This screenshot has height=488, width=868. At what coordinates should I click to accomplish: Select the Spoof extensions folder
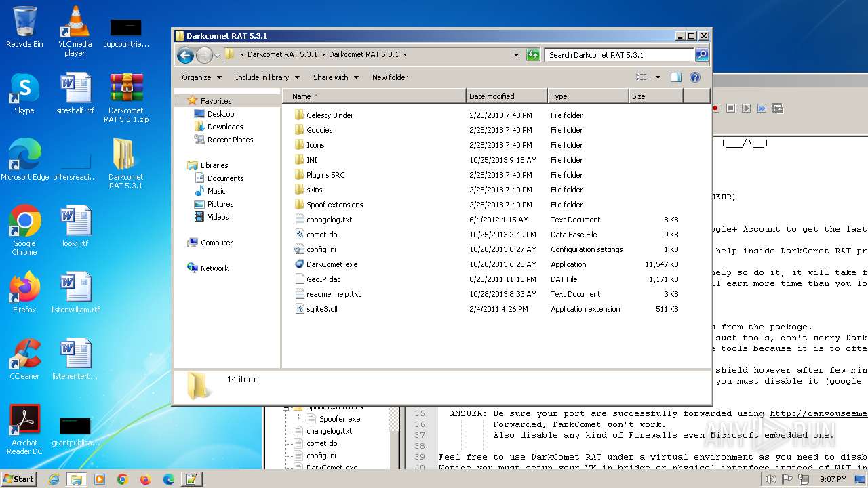click(x=334, y=205)
